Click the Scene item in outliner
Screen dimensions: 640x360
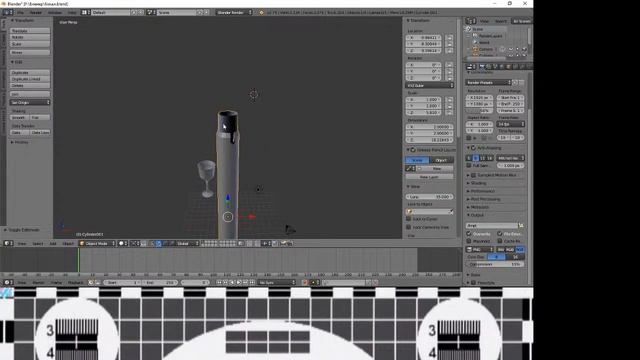click(478, 29)
